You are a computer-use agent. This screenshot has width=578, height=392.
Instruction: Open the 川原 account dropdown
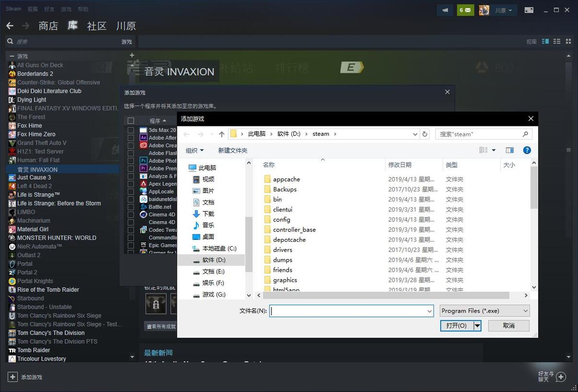(x=503, y=10)
